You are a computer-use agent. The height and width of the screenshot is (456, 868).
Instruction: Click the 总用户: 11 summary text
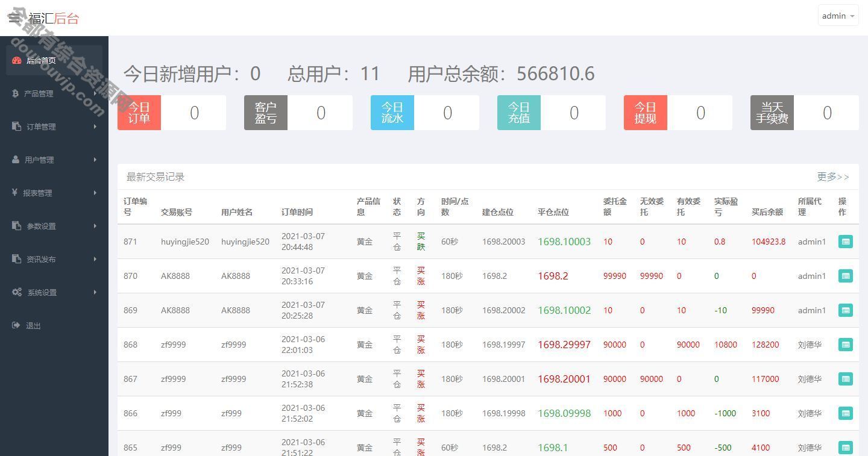click(334, 73)
